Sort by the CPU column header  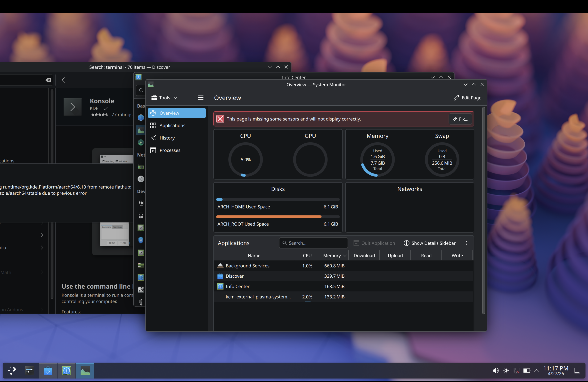307,256
